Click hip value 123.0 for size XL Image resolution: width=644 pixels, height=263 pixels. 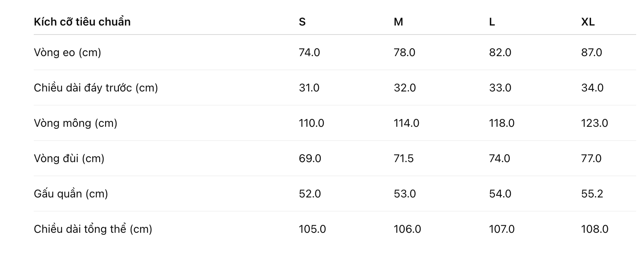(x=595, y=123)
